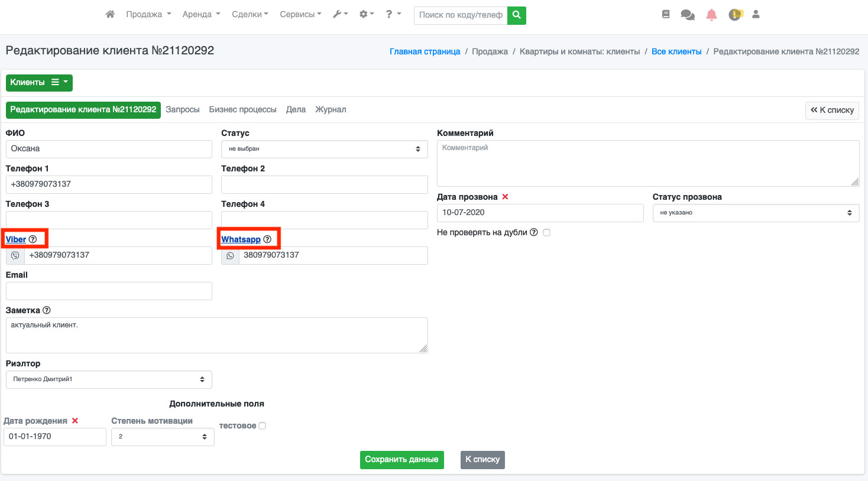Open the chat messages icon

pos(688,15)
